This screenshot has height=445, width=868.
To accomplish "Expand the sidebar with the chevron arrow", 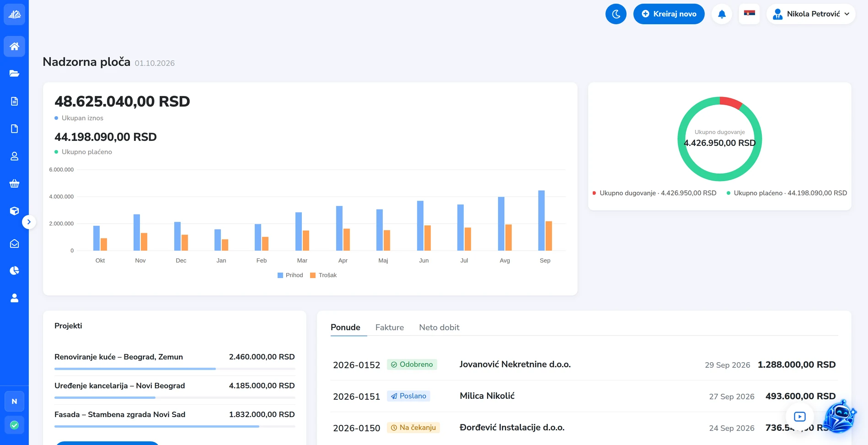I will click(x=29, y=222).
